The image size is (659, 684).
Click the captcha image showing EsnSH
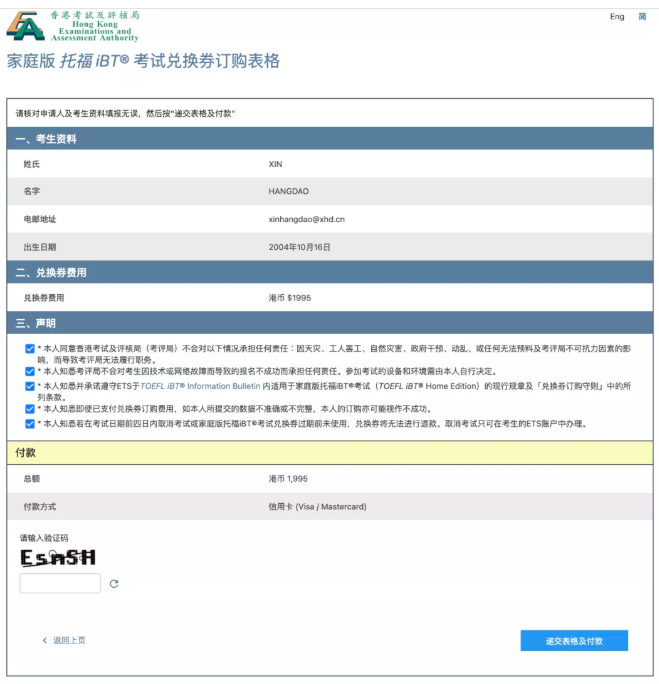pos(58,558)
